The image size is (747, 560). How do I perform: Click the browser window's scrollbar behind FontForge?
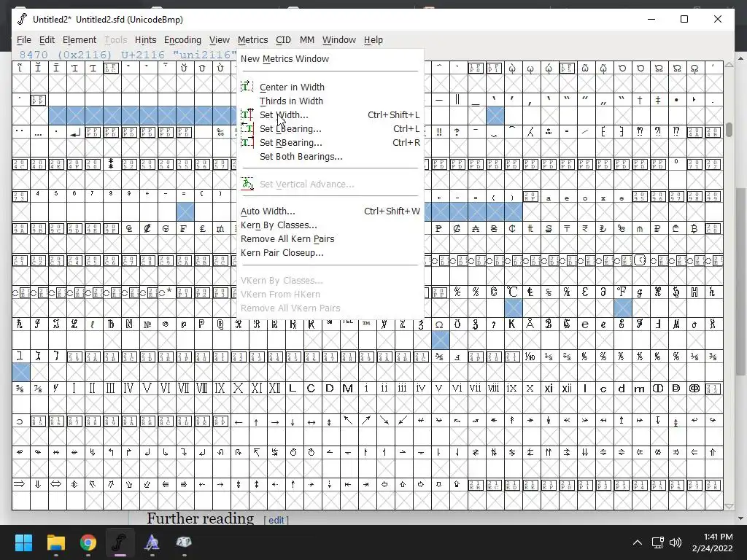click(740, 281)
